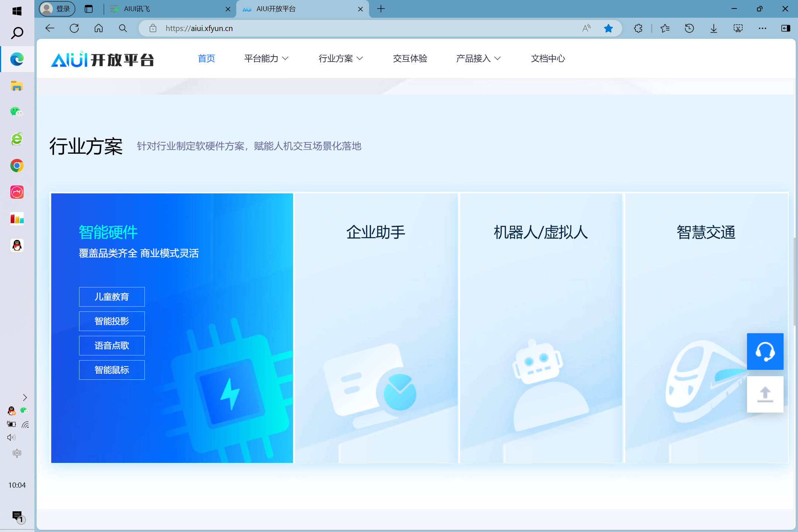Click the Read aloud icon in address bar
The width and height of the screenshot is (798, 532).
586,28
